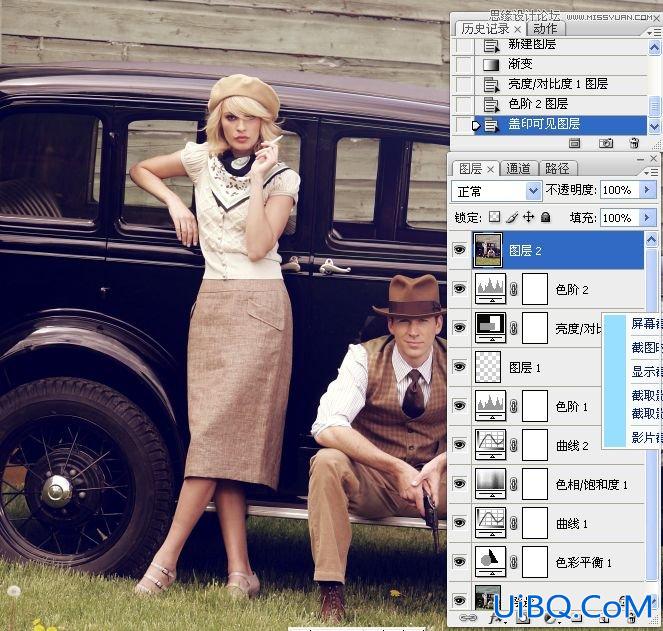Select 亮度/对比度 1 图层 history state
Viewport: 663px width, 631px height.
(x=560, y=84)
